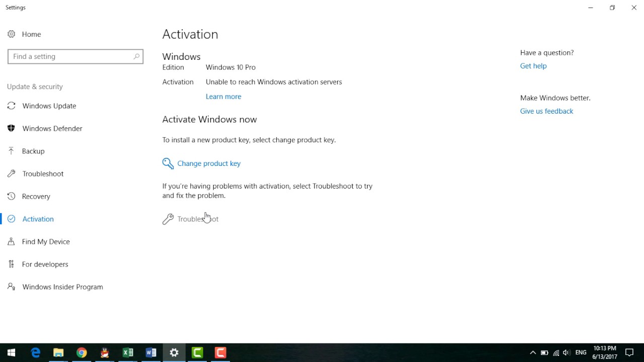Screen dimensions: 644x362
Task: Click the Windows Defender shield icon
Action: (x=11, y=128)
